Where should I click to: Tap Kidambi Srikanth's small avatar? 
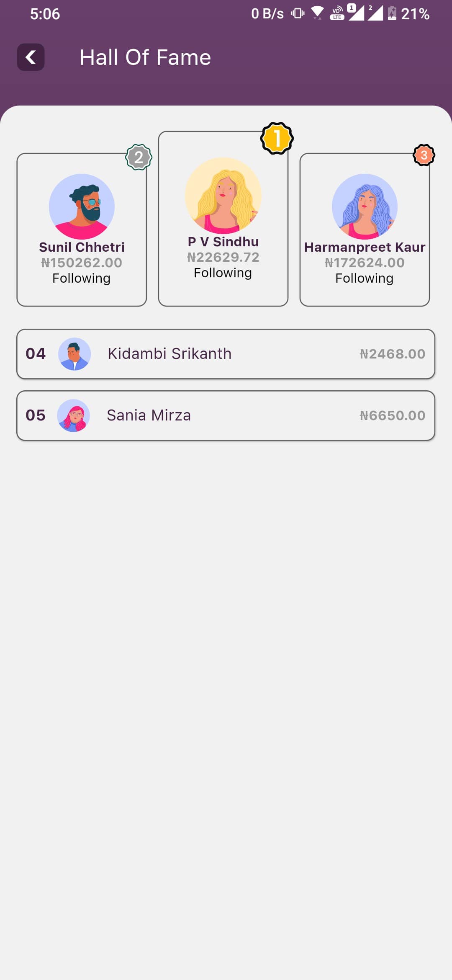[x=74, y=354]
